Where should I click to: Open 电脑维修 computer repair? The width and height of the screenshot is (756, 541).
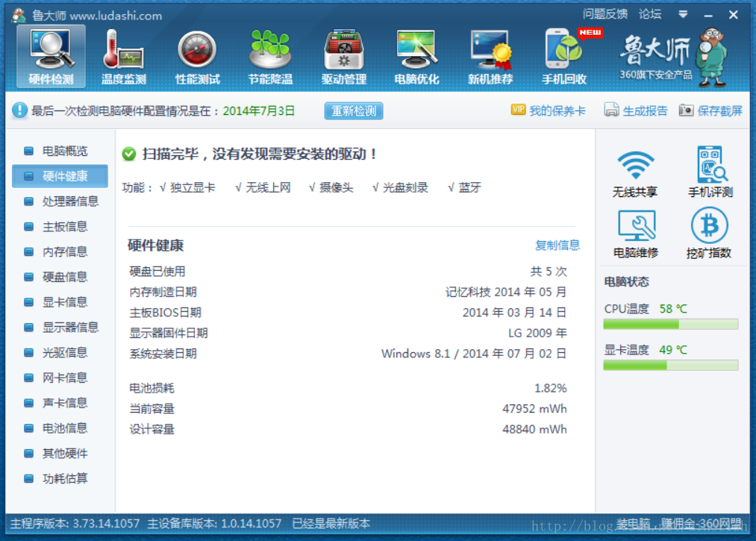coord(636,234)
